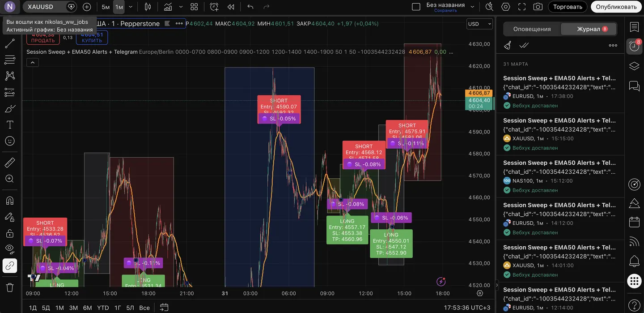Toggle lock all drawings

coord(9,233)
